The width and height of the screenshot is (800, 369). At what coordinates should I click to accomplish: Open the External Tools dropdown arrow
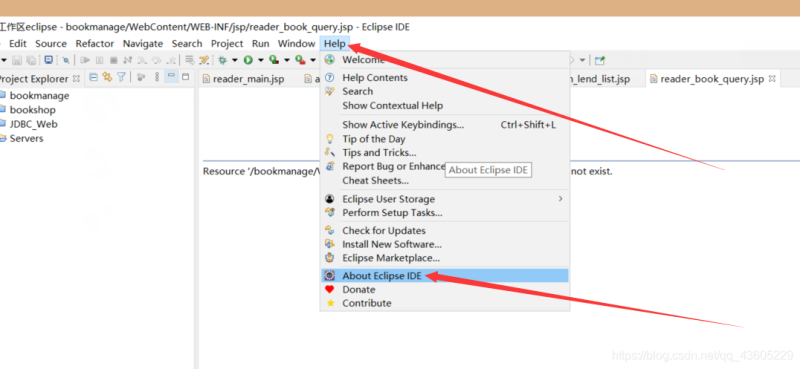[313, 60]
